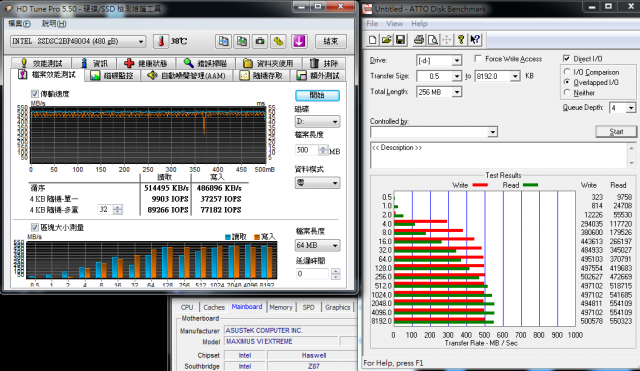Select the Overlapped I/O radio button

point(567,82)
